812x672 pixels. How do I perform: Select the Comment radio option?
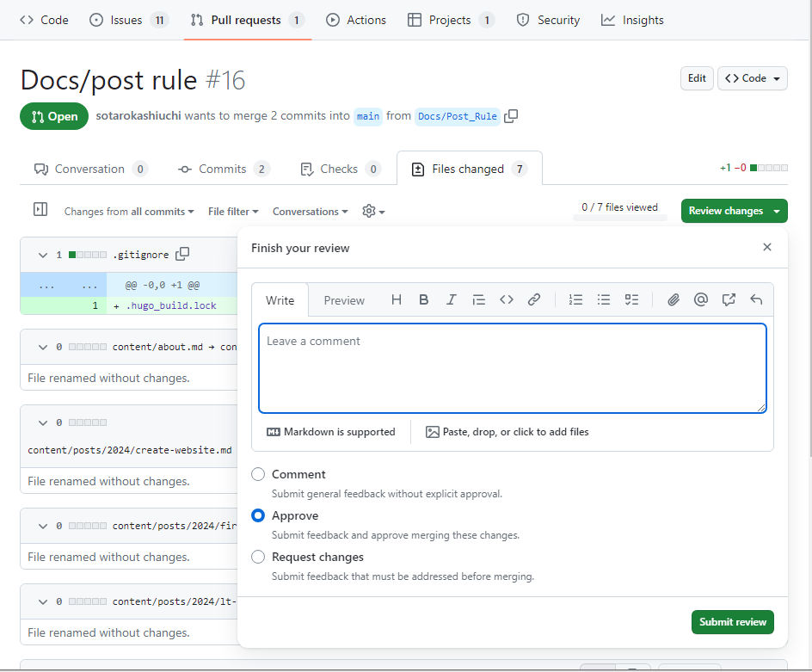coord(258,474)
